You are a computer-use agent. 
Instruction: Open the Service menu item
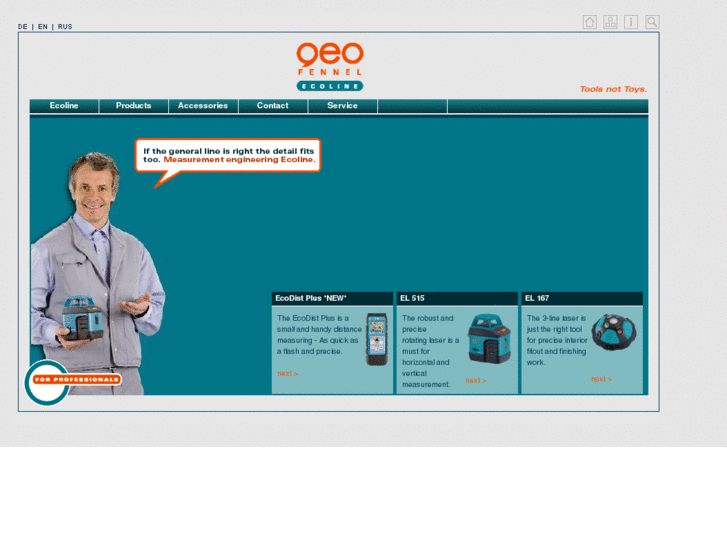pos(342,106)
